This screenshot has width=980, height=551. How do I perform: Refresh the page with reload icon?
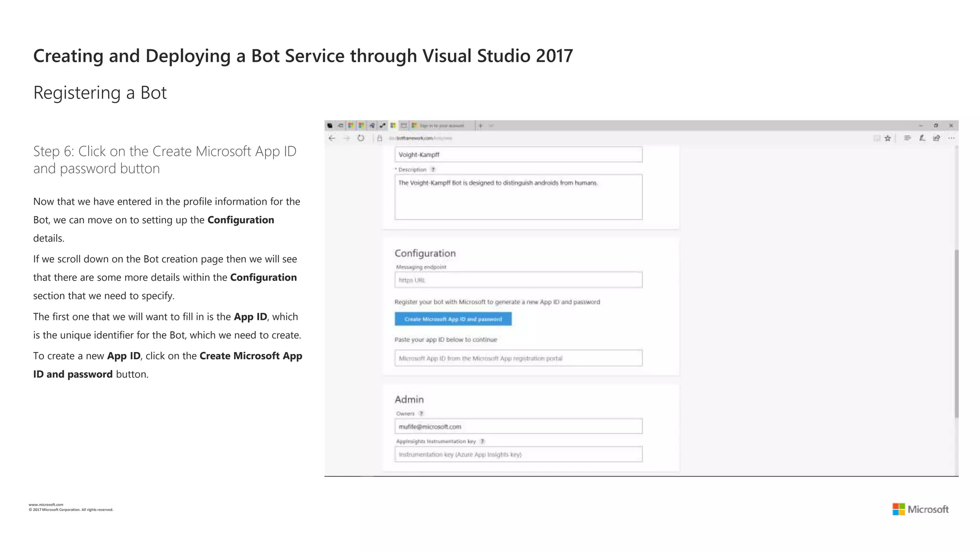pos(361,138)
